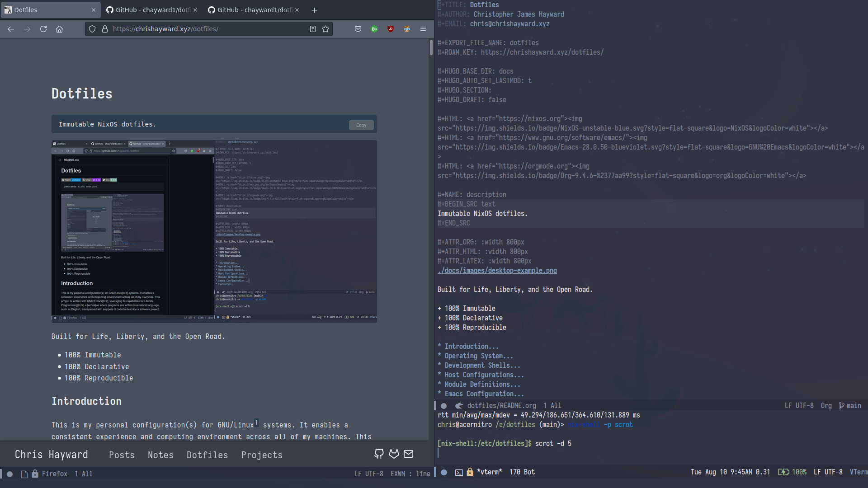868x488 pixels.
Task: Open the desktop-example.png image link
Action: 496,271
